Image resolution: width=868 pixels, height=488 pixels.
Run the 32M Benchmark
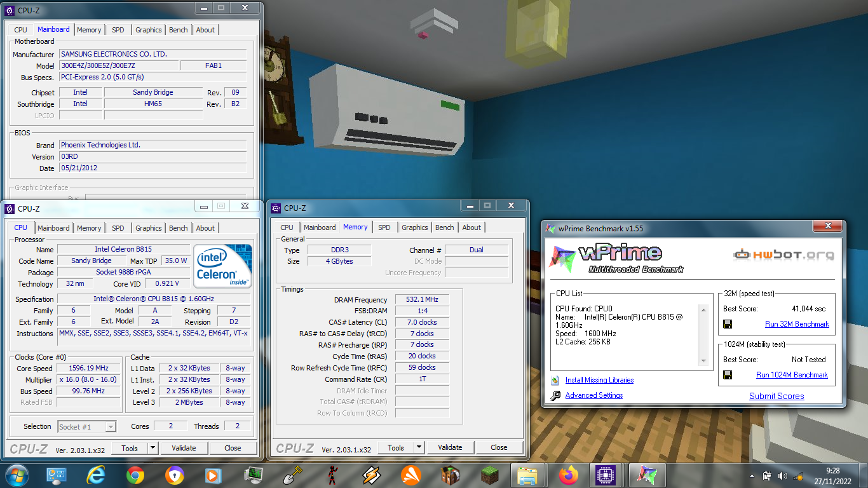click(x=797, y=324)
